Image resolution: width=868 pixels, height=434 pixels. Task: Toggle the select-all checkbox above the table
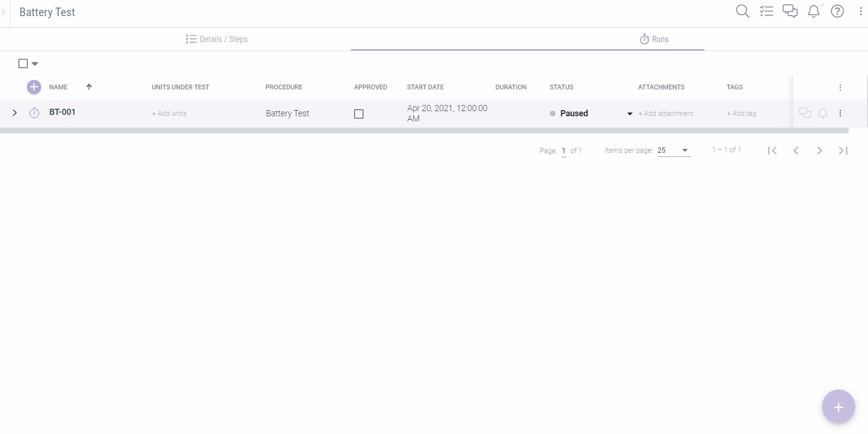[23, 63]
